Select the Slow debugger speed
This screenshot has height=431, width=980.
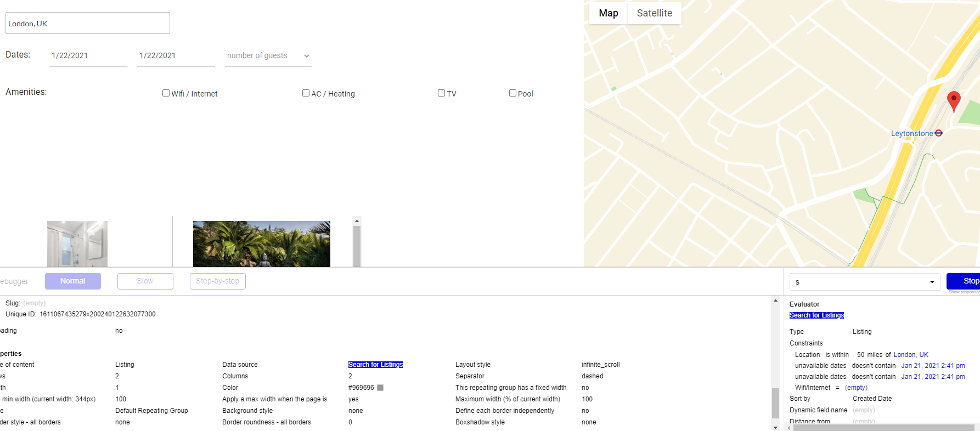click(x=145, y=281)
